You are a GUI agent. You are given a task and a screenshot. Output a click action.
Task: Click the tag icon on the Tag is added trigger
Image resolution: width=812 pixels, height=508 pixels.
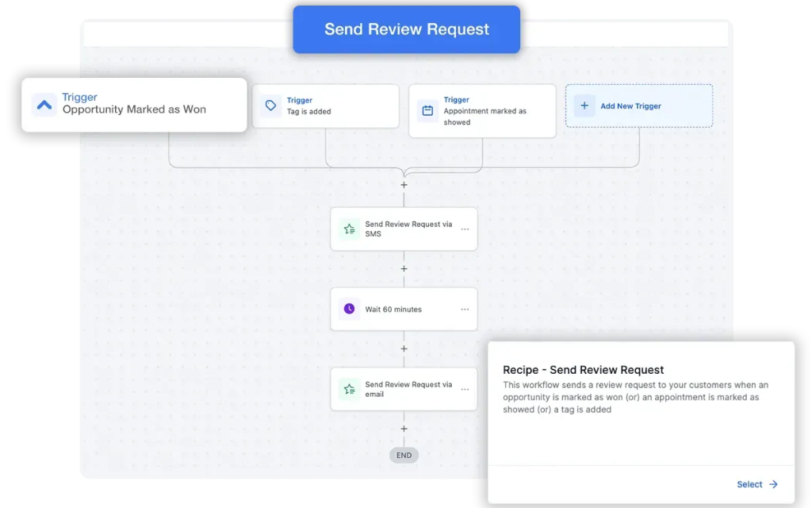pos(270,105)
